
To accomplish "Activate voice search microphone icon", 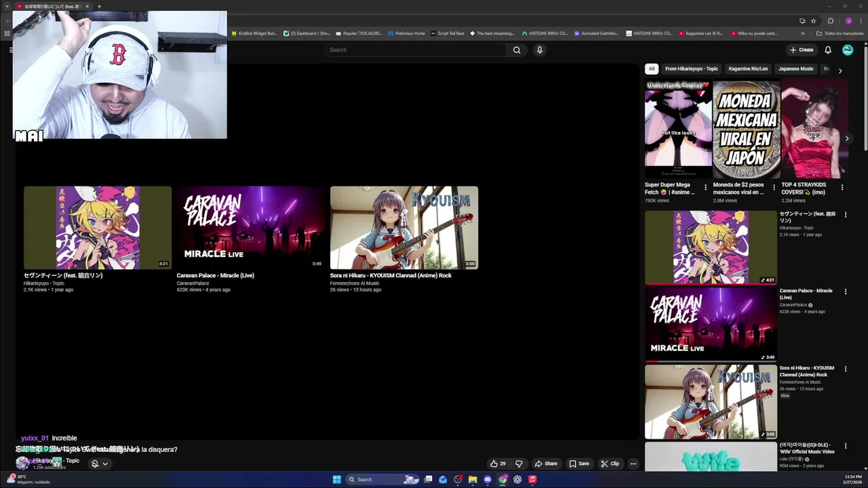I will click(540, 49).
